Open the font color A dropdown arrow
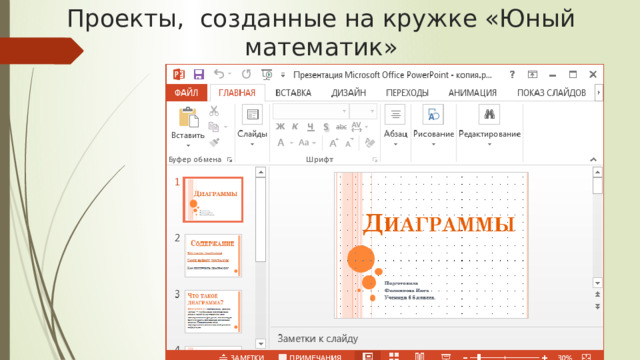The height and width of the screenshot is (360, 640). click(x=291, y=143)
